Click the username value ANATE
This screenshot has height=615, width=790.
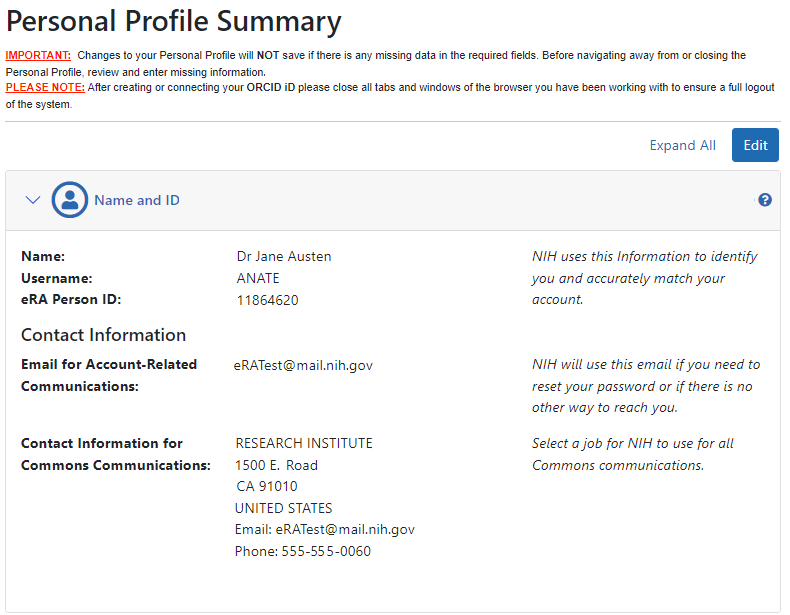coord(258,278)
